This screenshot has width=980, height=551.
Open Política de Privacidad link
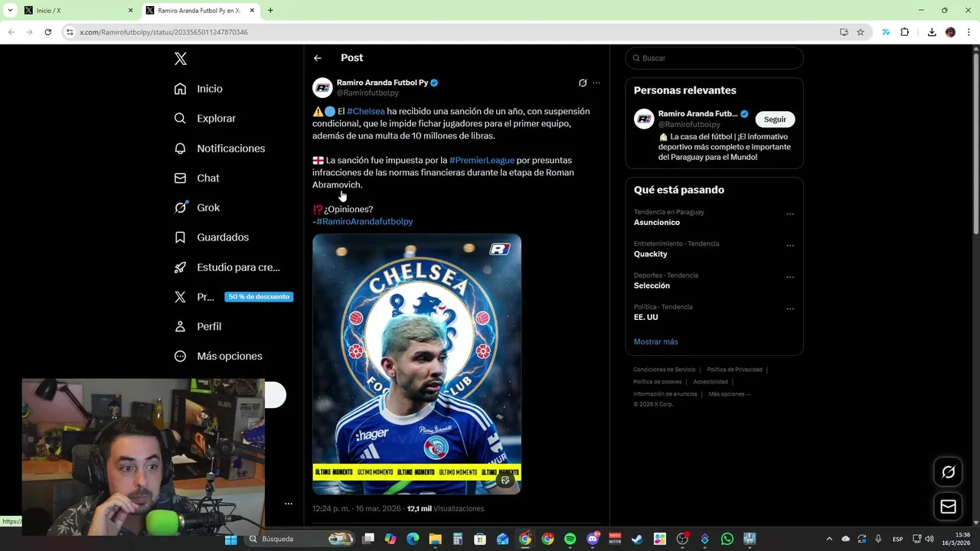(x=735, y=370)
